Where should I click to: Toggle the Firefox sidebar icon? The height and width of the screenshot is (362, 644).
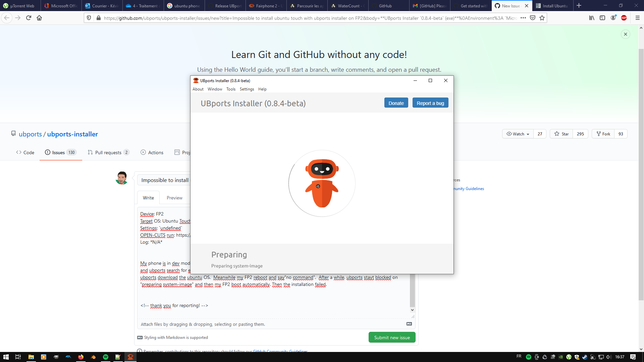(602, 18)
